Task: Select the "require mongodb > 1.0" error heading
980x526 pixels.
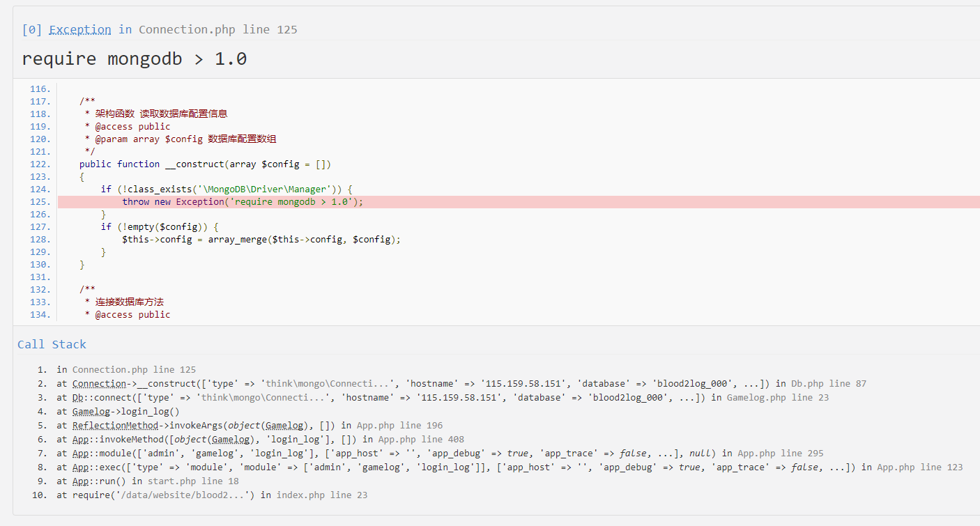Action: tap(134, 59)
